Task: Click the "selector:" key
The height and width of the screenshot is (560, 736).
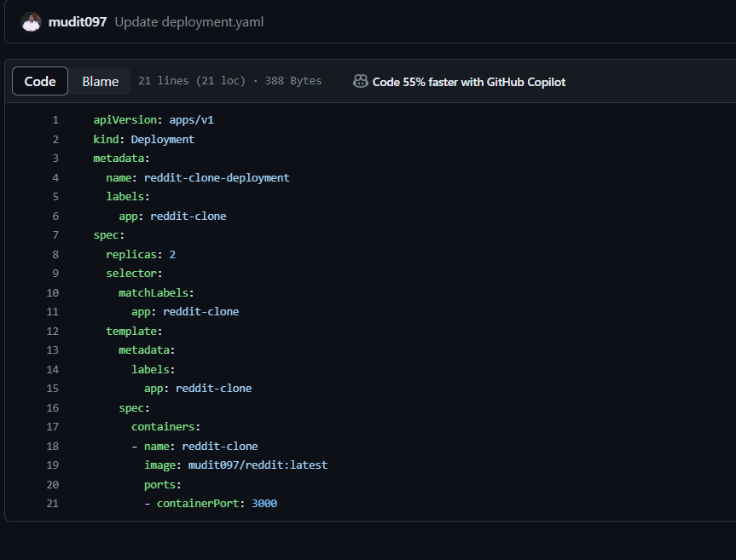Action: [134, 274]
